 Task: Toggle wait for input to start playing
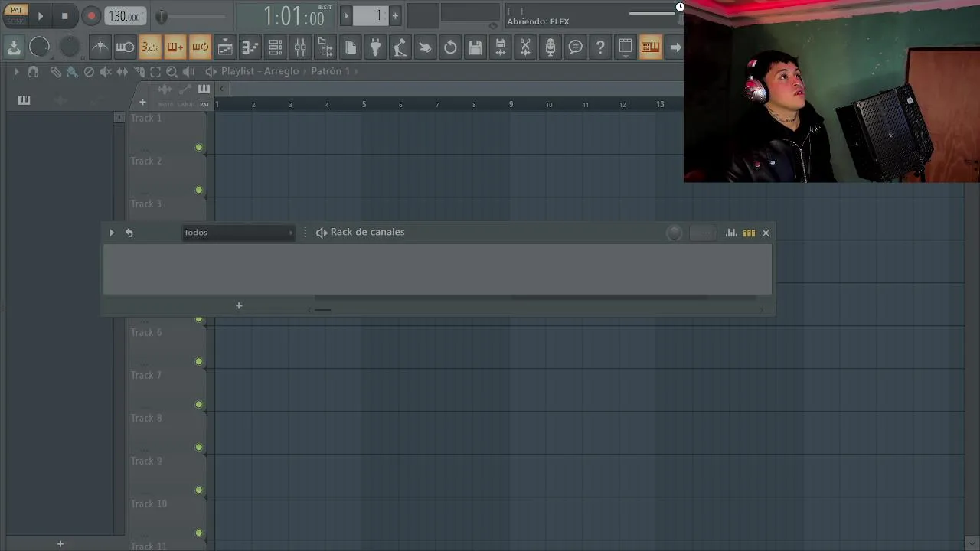tap(125, 47)
